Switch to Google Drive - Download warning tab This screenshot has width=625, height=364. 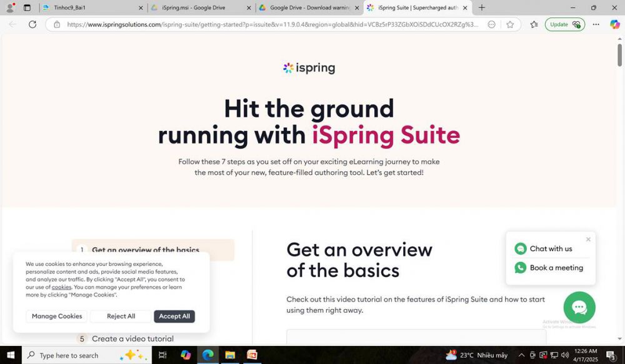pyautogui.click(x=309, y=7)
